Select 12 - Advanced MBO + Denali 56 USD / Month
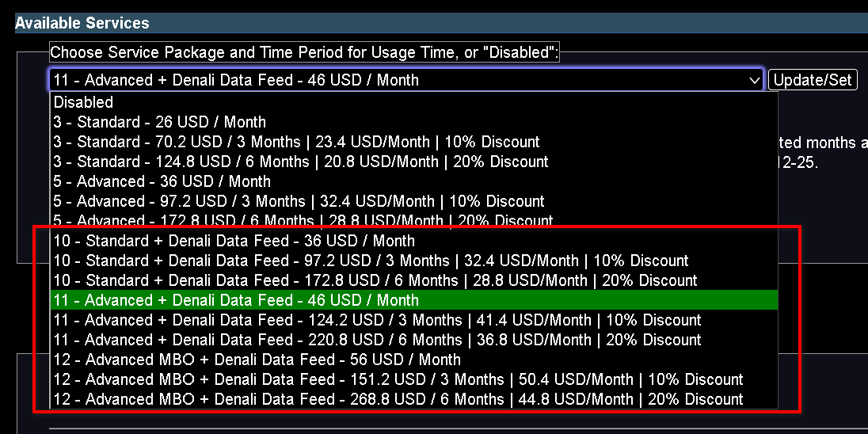Screen dimensions: 868x434 tap(414, 360)
